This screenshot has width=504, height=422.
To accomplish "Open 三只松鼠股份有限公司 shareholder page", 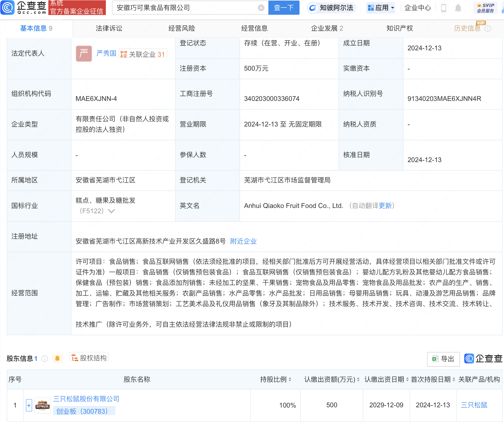I will point(86,399).
